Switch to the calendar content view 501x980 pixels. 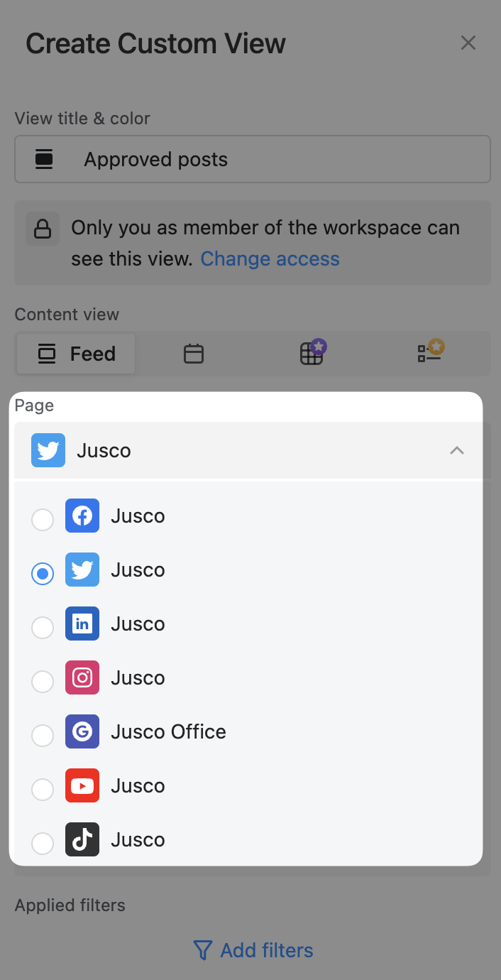(x=194, y=354)
